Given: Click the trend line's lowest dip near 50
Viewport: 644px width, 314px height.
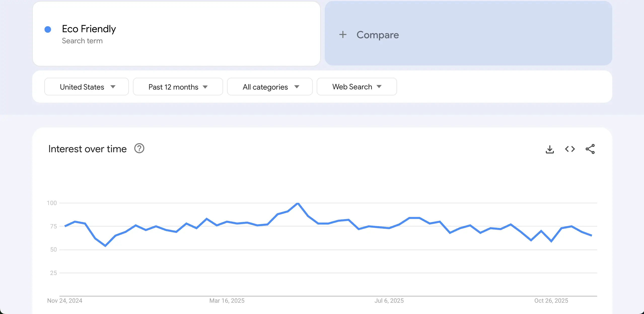Looking at the screenshot, I should (105, 246).
